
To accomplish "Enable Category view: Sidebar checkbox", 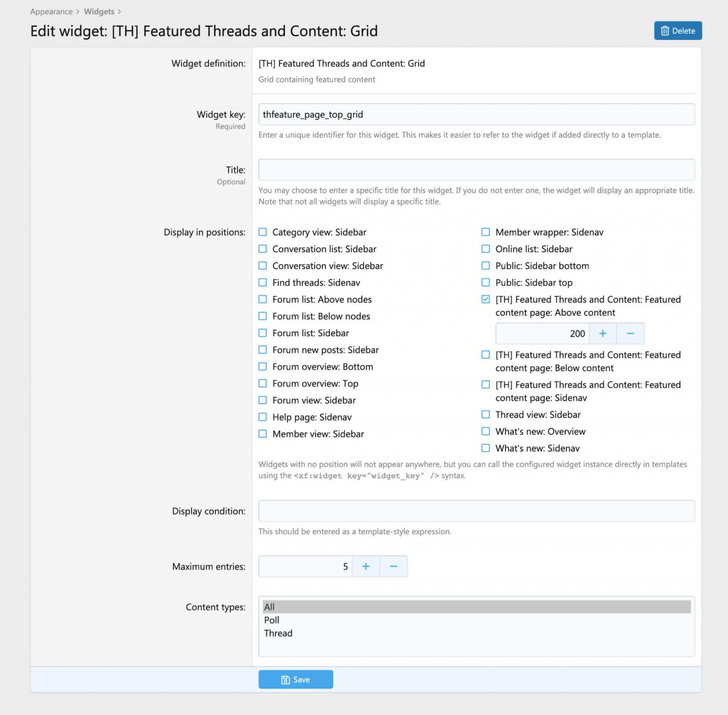I will pos(263,232).
